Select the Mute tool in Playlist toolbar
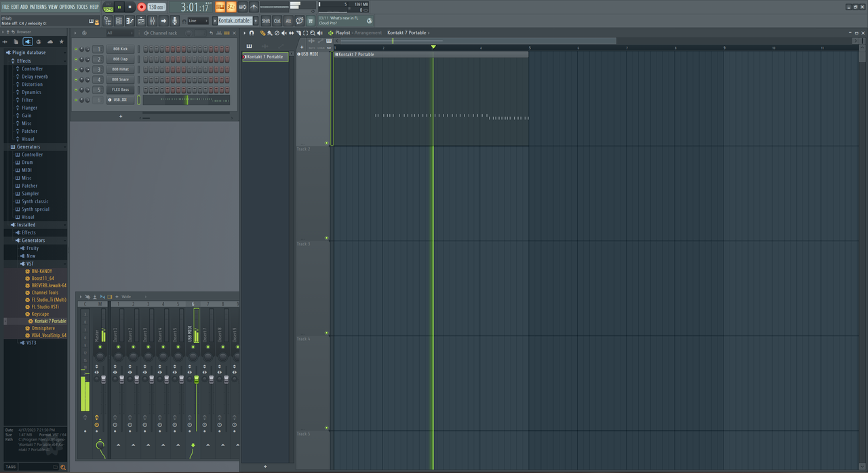 coord(284,33)
